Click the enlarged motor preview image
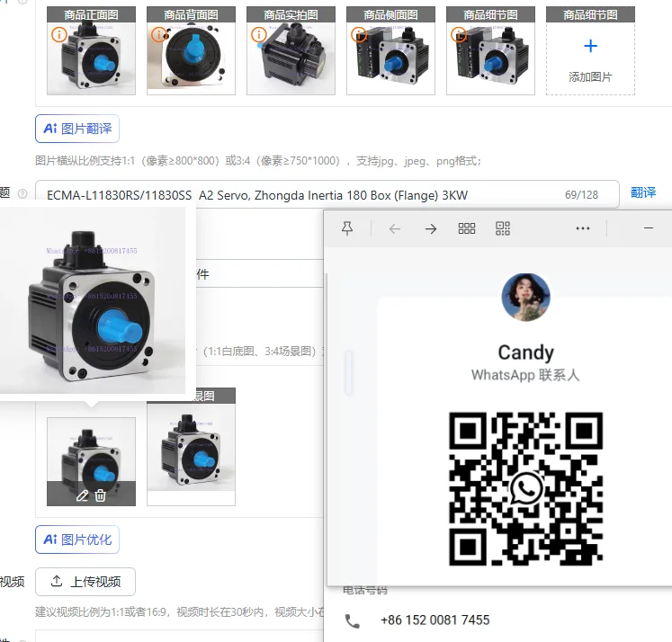Screen dimensions: 672x642 tap(93, 299)
